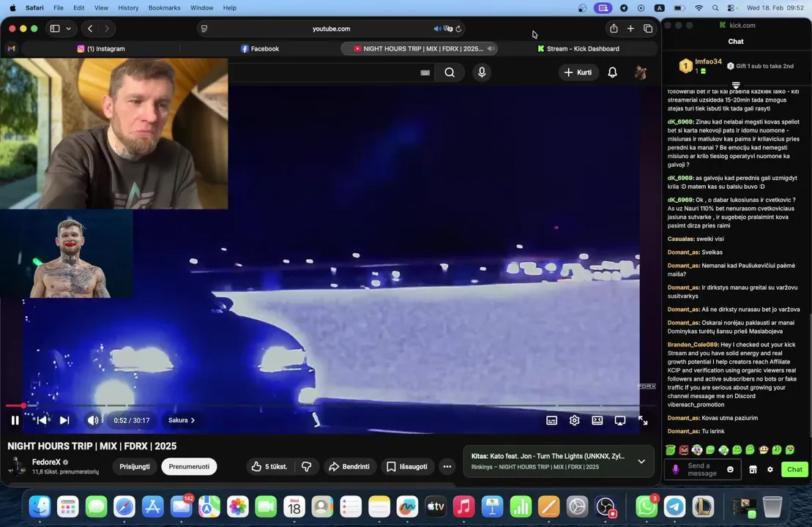Click the Kurti create button

pyautogui.click(x=578, y=72)
